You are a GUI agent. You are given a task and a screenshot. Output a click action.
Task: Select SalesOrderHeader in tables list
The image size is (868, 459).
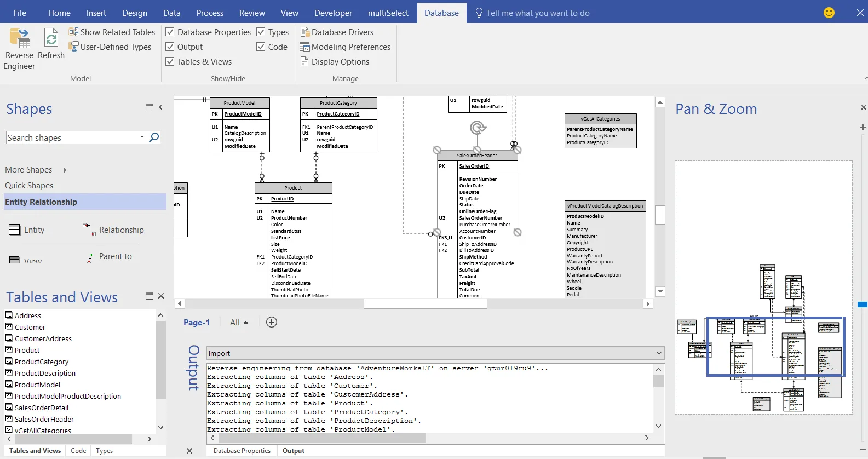[44, 420]
